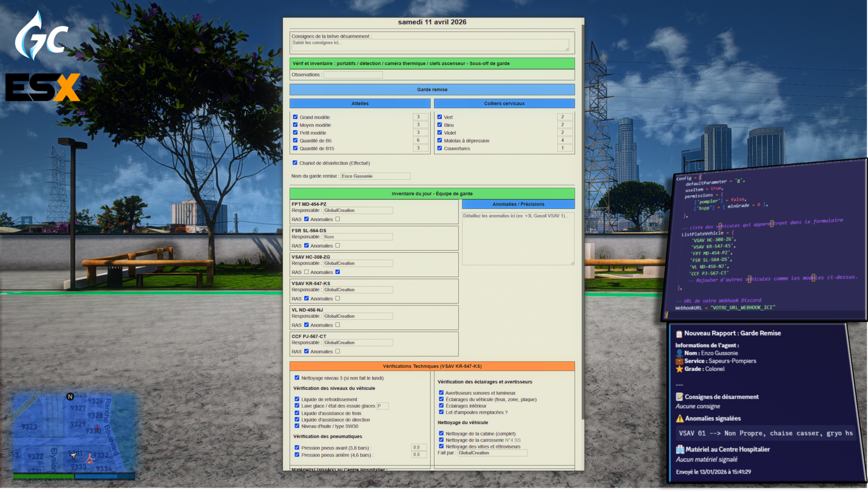The height and width of the screenshot is (492, 868).
Task: Click the Nom du garde remise field
Action: (x=375, y=176)
